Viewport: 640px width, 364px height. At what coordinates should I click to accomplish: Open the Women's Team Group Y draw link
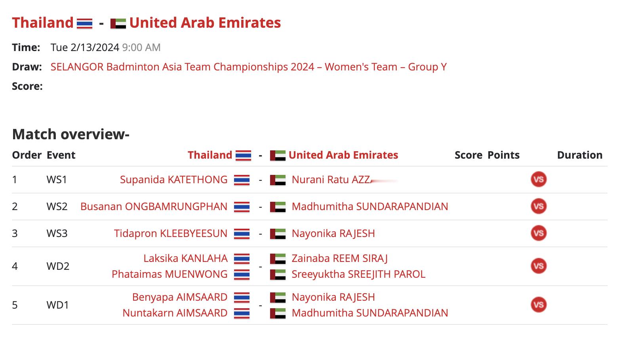point(249,67)
